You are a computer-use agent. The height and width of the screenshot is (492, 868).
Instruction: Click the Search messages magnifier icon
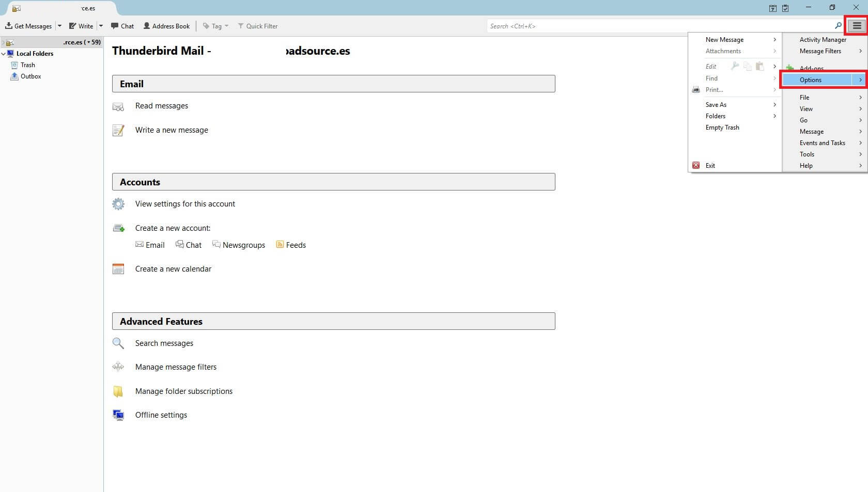click(x=118, y=343)
